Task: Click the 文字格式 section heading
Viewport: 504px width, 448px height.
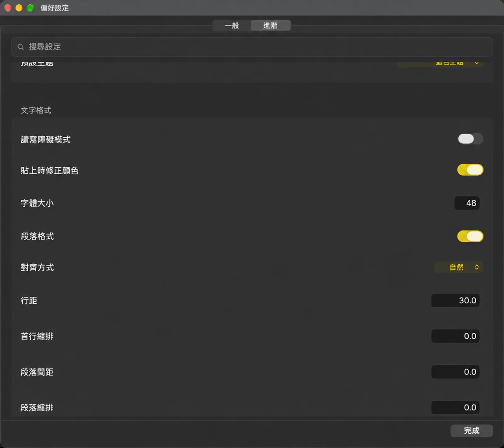Action: click(36, 110)
